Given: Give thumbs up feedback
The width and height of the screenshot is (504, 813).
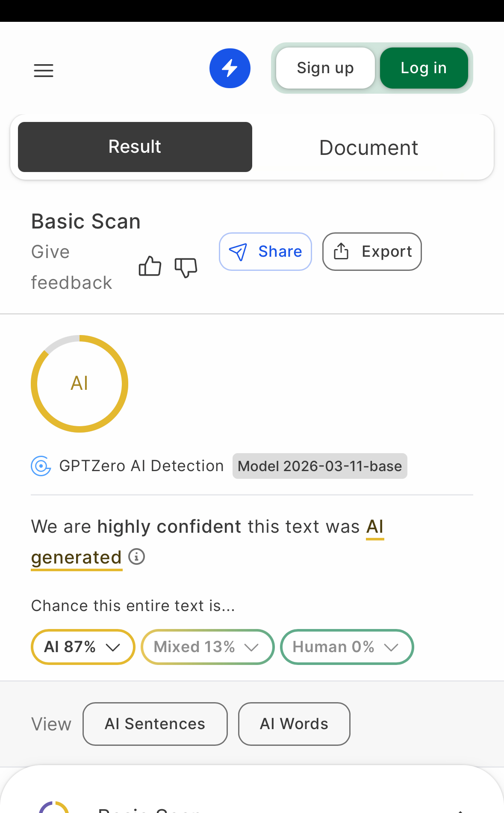Looking at the screenshot, I should point(150,266).
